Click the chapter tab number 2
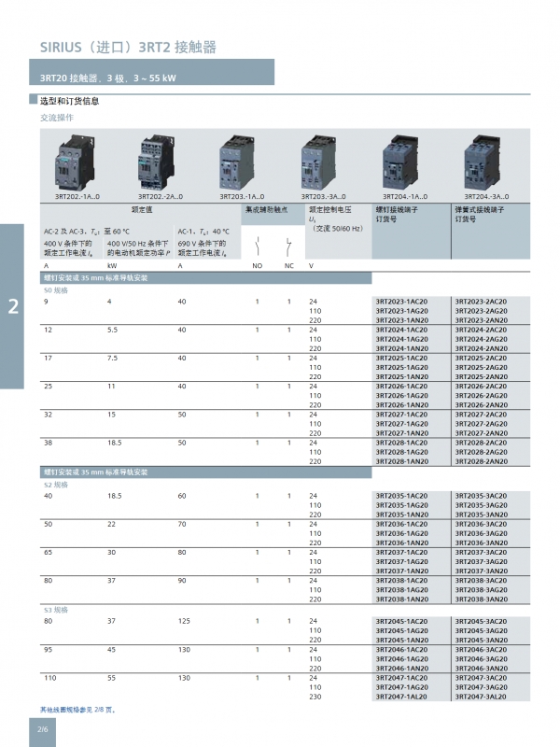 click(13, 306)
